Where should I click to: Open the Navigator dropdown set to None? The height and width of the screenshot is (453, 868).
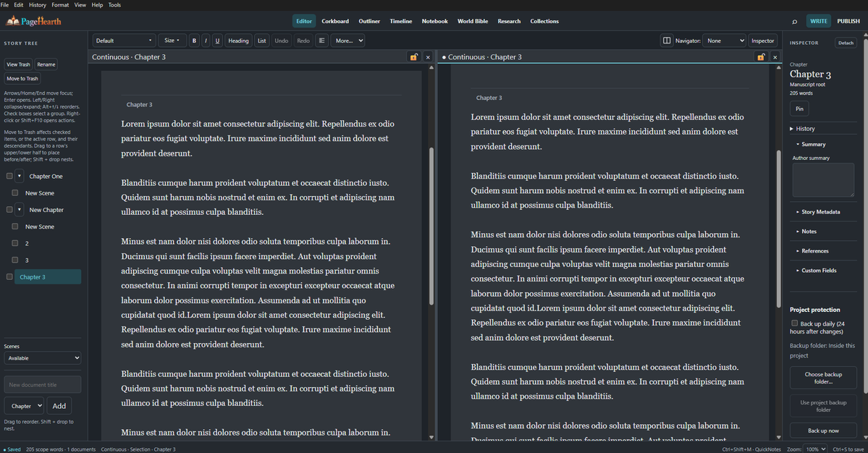(x=724, y=41)
